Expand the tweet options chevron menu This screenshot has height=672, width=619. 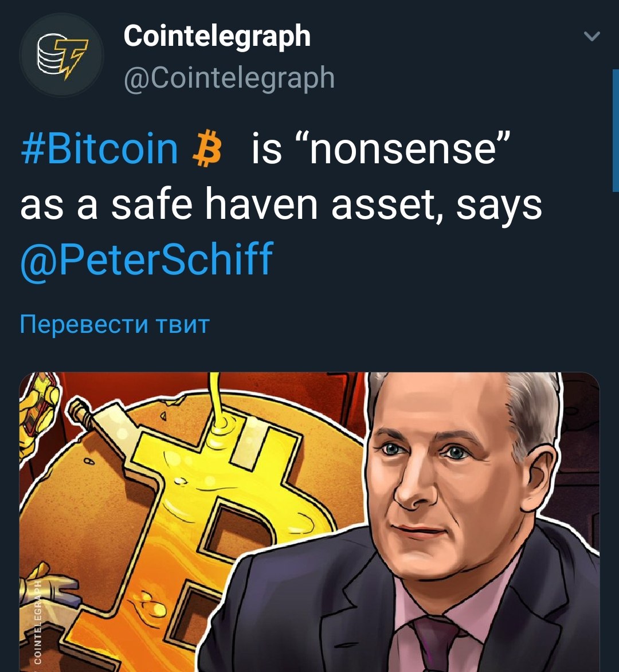(592, 36)
